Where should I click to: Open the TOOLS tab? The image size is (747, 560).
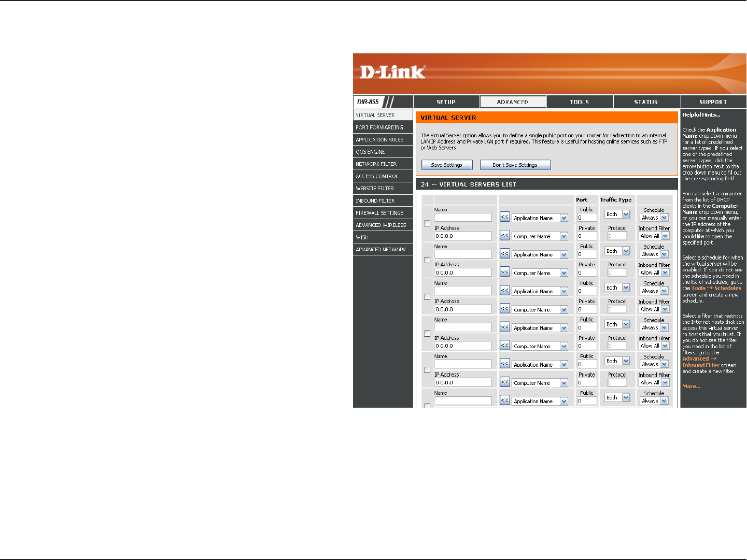pyautogui.click(x=580, y=102)
